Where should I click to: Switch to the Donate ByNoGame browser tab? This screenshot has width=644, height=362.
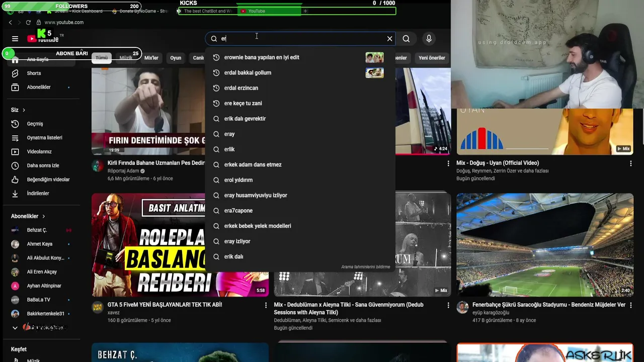pyautogui.click(x=141, y=11)
